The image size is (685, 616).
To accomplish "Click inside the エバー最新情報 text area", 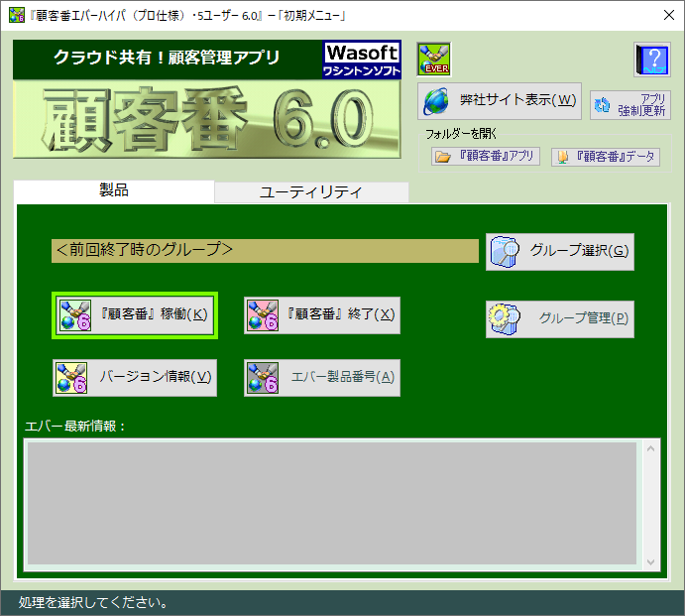I will coord(331,504).
